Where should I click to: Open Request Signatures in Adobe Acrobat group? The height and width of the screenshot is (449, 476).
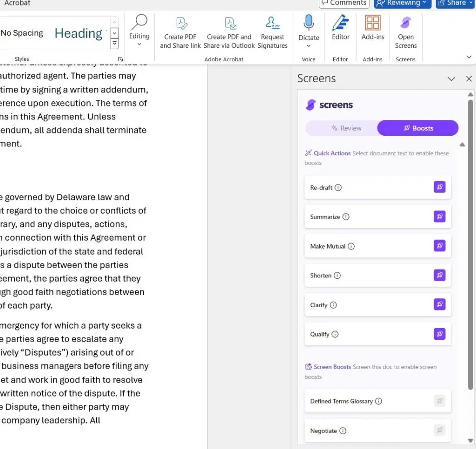click(x=272, y=24)
